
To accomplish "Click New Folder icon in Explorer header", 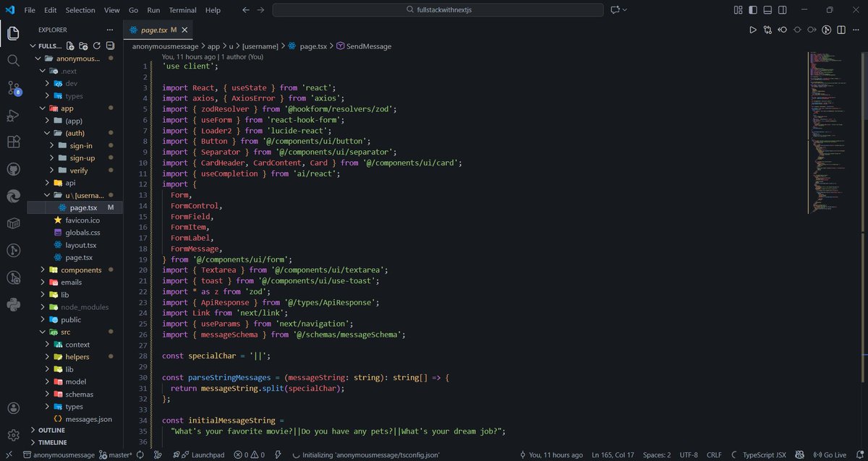I will point(84,46).
